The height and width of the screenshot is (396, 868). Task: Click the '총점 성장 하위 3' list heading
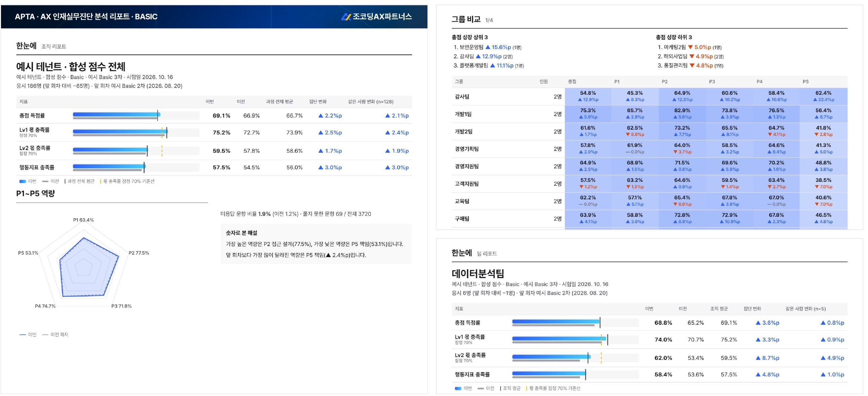673,37
